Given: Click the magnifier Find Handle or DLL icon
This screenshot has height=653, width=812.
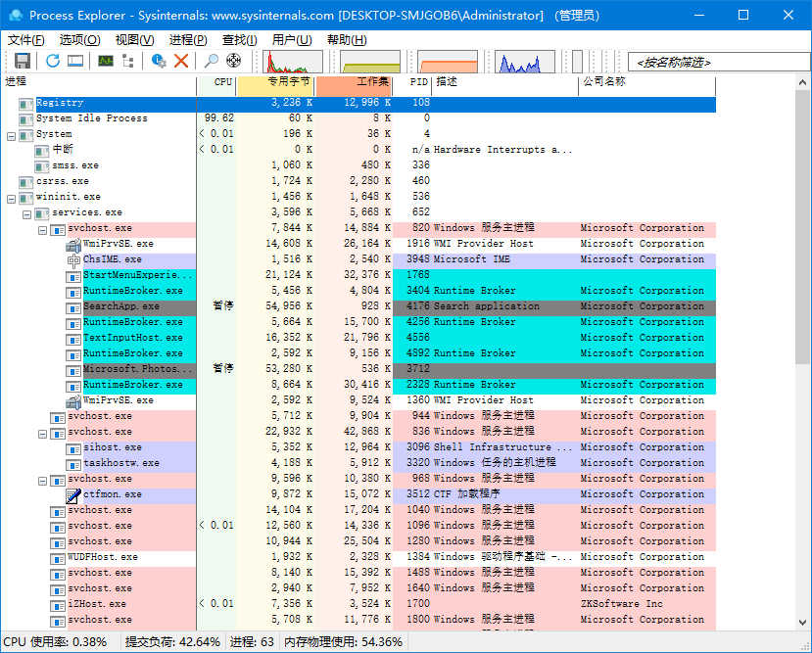Looking at the screenshot, I should click(211, 61).
